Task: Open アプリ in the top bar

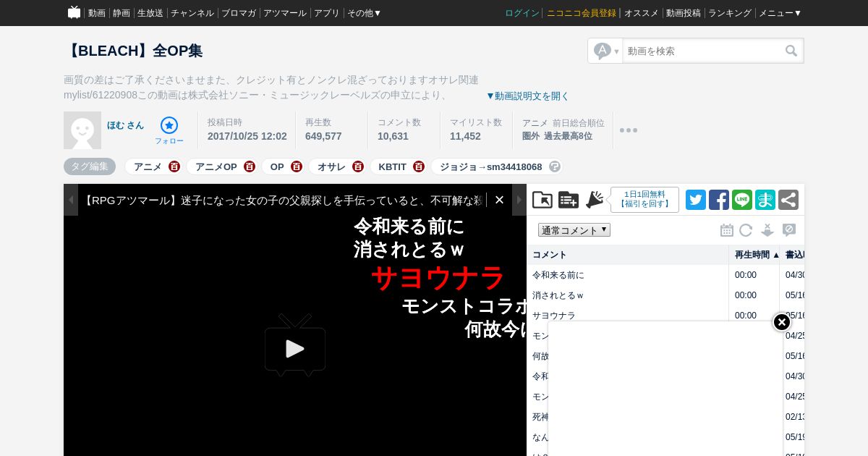Action: point(327,13)
